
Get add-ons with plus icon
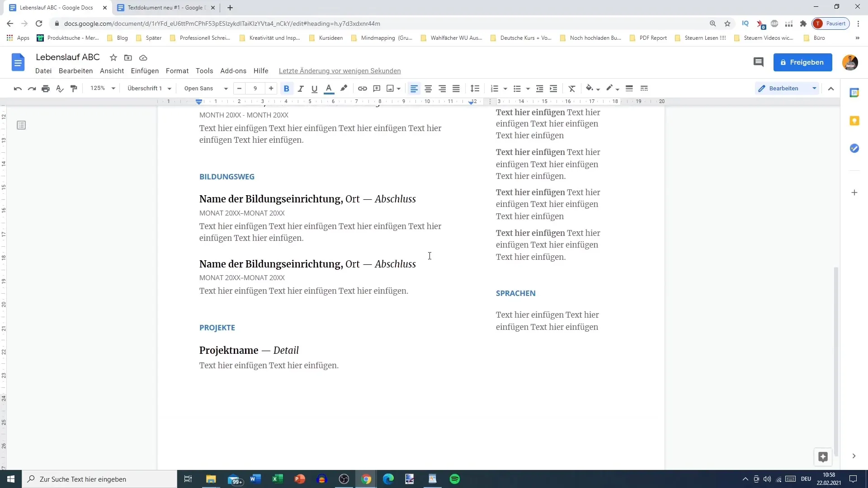click(x=854, y=192)
